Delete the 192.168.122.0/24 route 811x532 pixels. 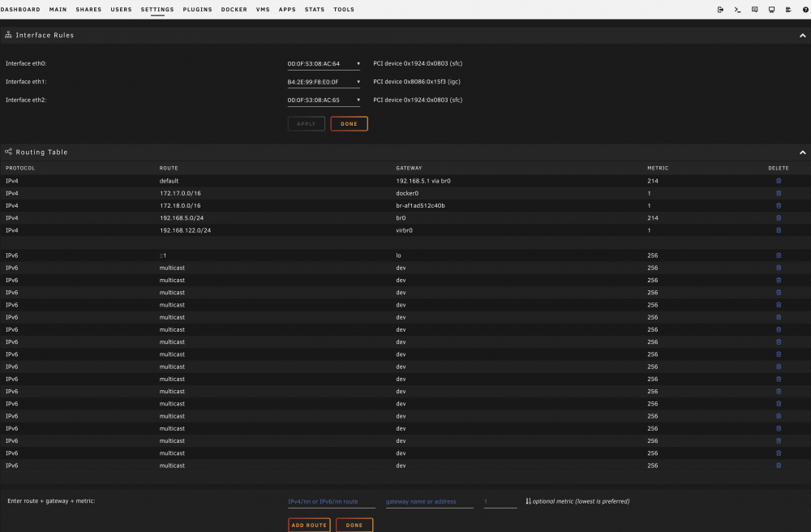coord(779,230)
